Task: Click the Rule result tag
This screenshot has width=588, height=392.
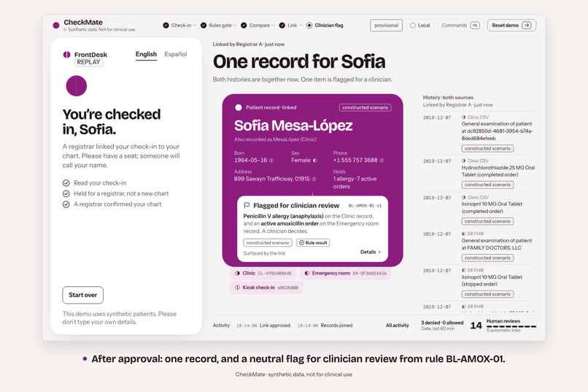Action: (x=313, y=242)
